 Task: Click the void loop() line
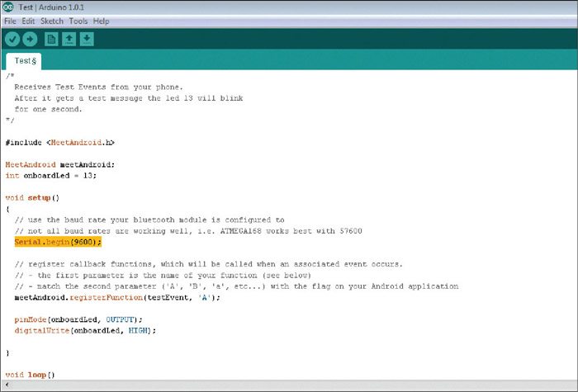30,375
